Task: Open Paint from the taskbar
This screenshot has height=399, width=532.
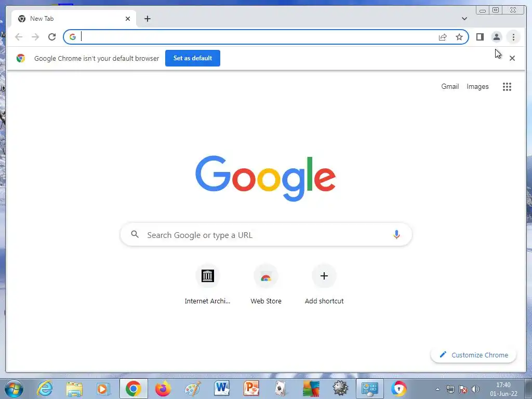Action: click(193, 389)
